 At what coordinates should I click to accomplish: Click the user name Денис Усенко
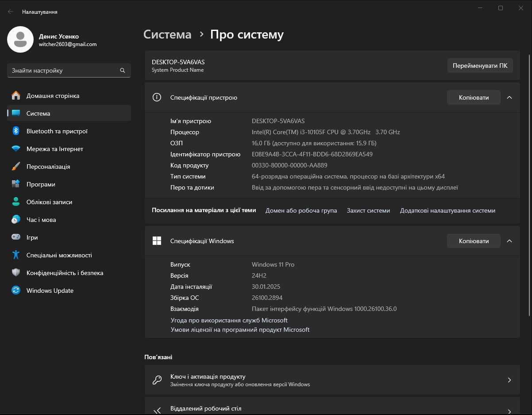click(x=59, y=36)
